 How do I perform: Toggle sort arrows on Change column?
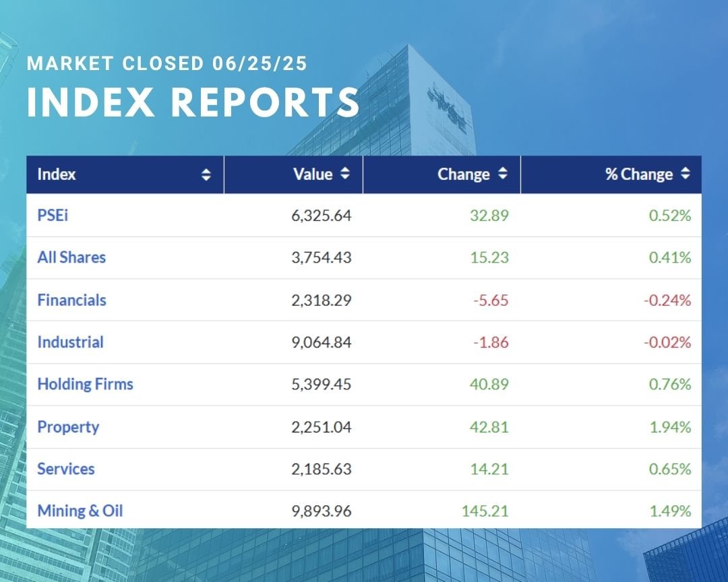point(502,174)
